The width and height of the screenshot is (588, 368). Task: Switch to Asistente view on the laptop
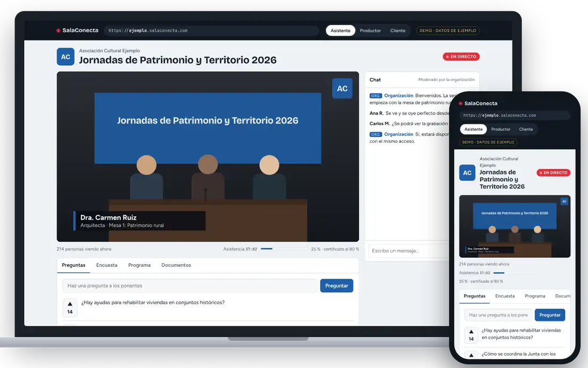coord(341,31)
